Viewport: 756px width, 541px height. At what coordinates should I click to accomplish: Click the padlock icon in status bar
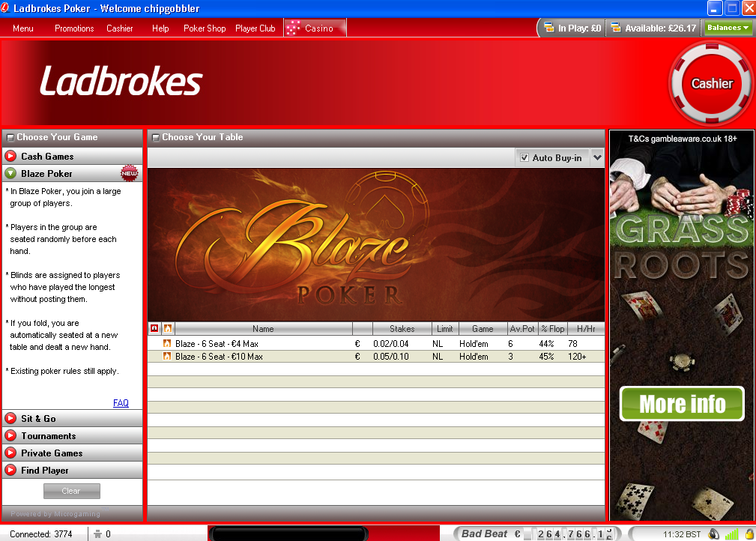[749, 534]
